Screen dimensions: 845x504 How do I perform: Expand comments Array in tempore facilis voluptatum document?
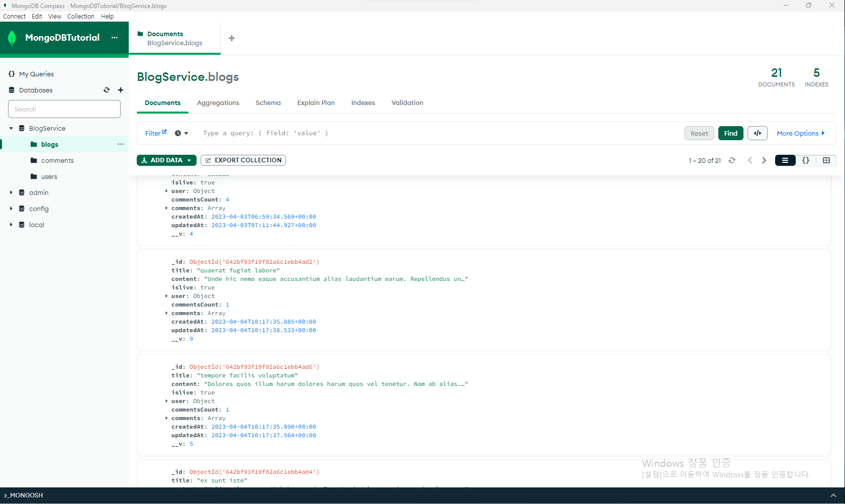click(x=166, y=418)
